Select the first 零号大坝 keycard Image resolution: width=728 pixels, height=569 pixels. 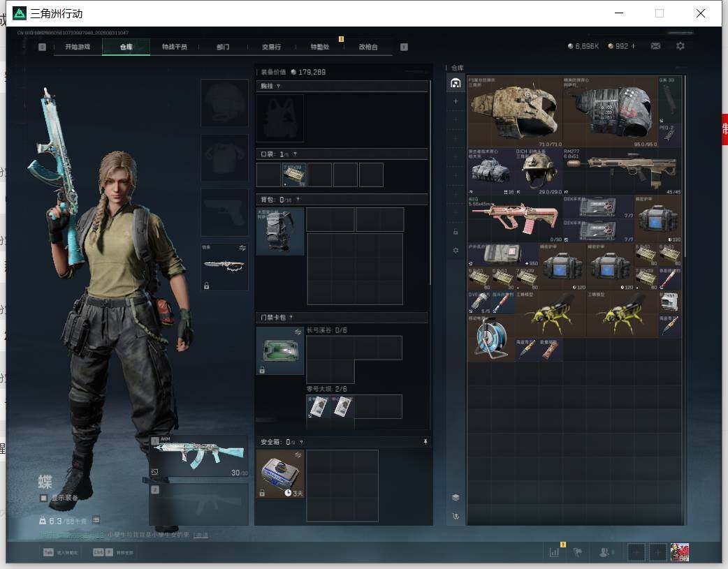point(318,406)
